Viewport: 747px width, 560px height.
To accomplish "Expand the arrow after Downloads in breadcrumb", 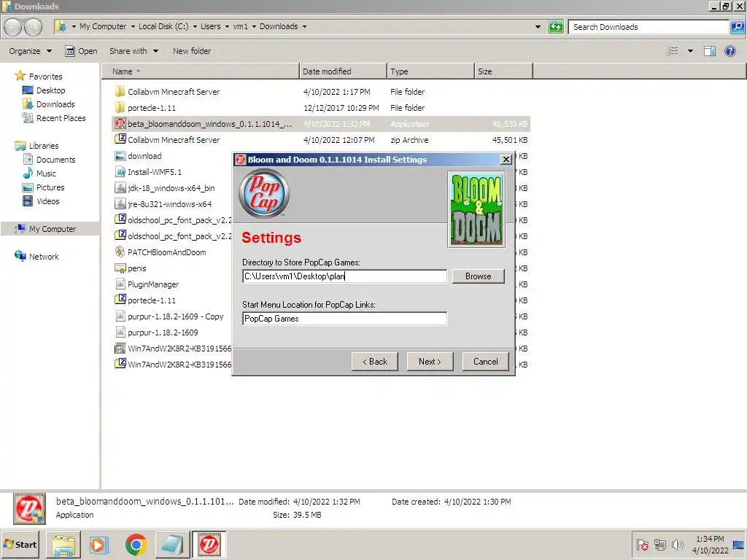I will (x=304, y=26).
